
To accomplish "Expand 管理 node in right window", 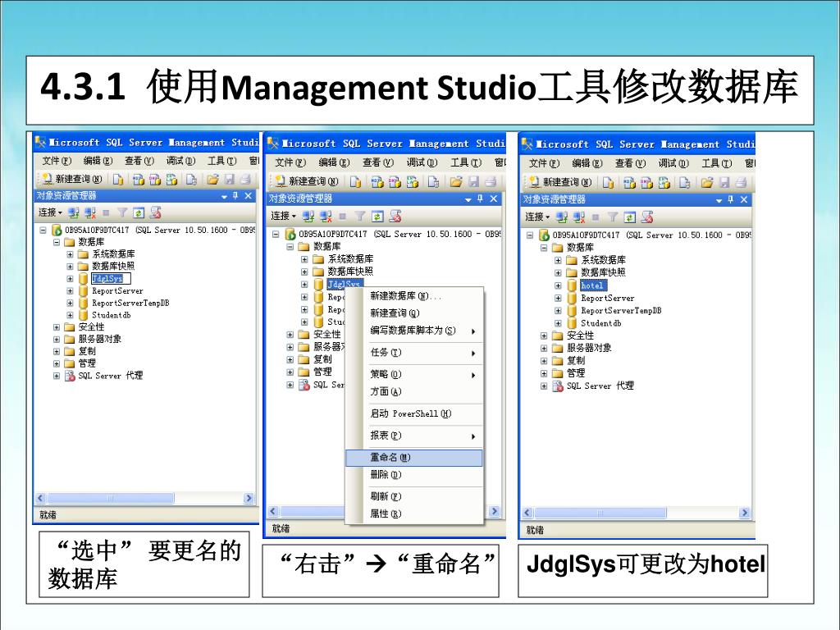I will (544, 373).
